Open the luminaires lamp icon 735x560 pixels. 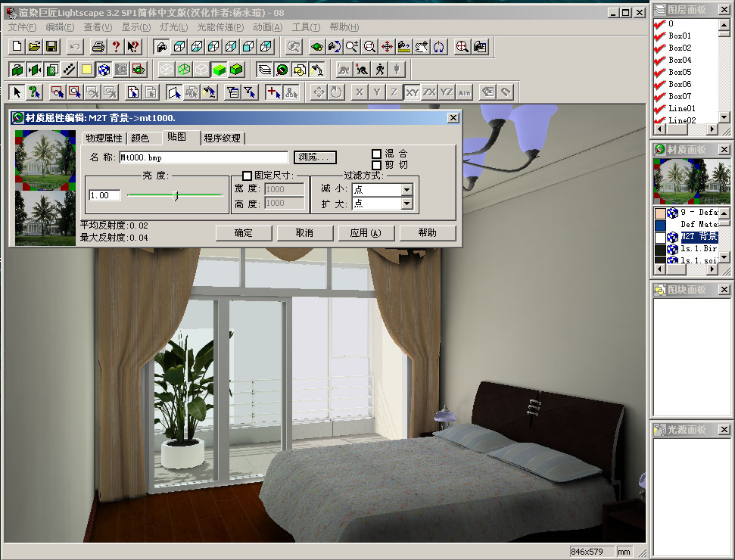(x=317, y=70)
